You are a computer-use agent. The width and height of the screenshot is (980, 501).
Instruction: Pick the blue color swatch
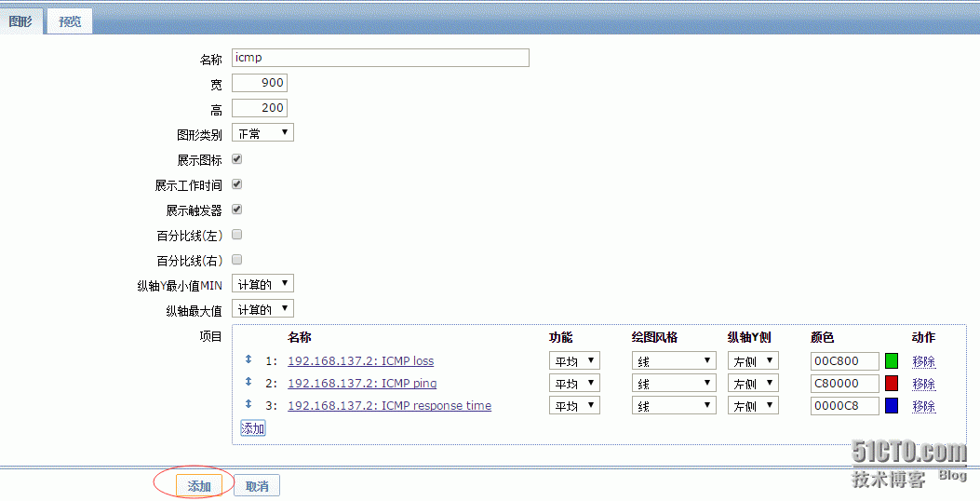pyautogui.click(x=892, y=406)
